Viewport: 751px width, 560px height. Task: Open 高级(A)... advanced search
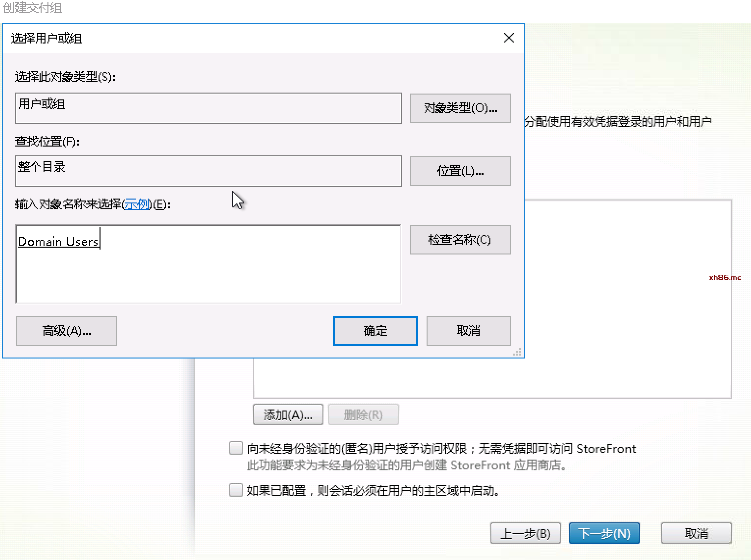(66, 331)
